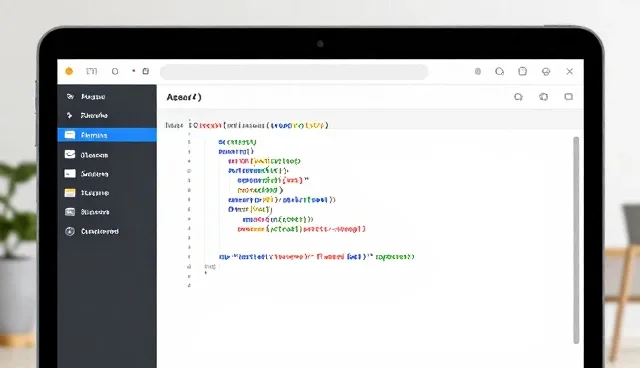Screen dimensions: 640x368
Task: Focus the long gray address bar
Action: point(294,72)
